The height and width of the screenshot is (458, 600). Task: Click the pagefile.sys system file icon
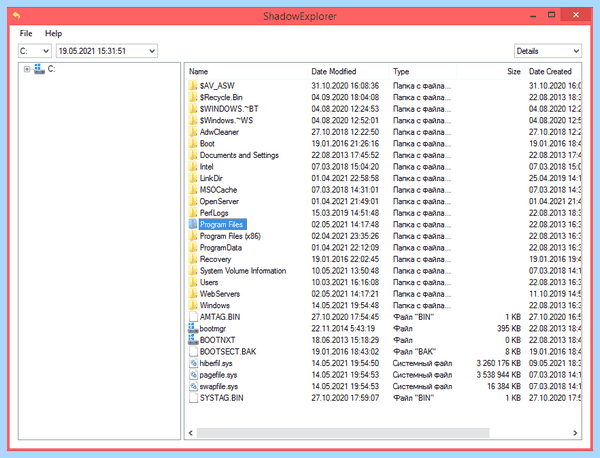193,375
